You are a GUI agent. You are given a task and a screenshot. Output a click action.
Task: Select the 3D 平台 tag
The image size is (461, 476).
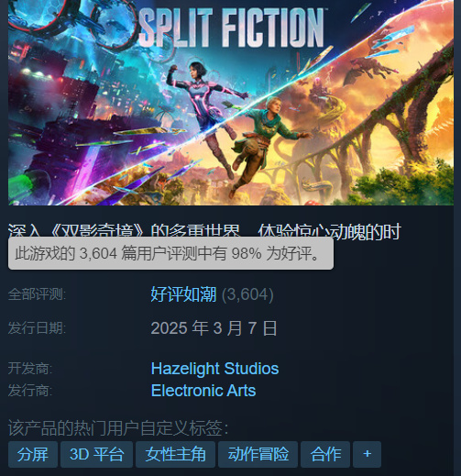(96, 454)
